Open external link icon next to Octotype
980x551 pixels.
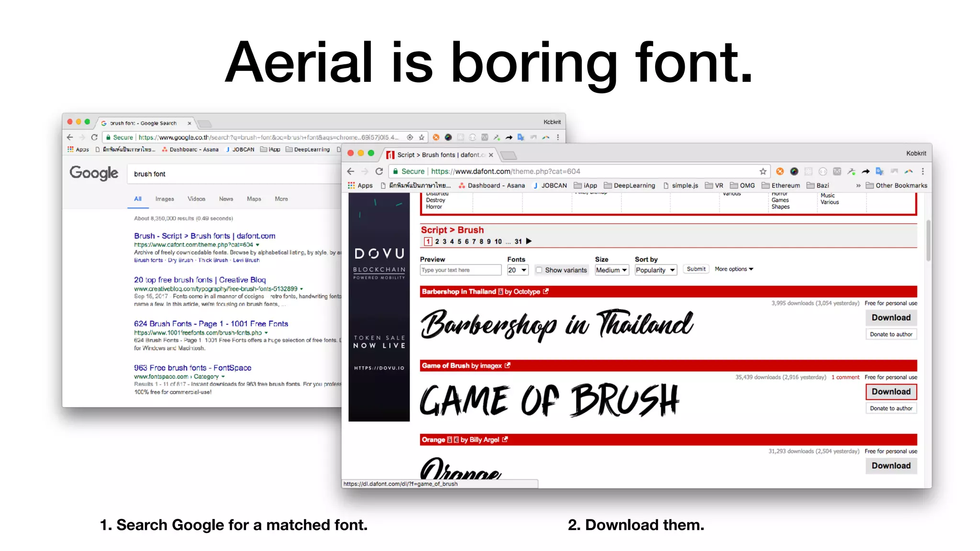tap(546, 291)
